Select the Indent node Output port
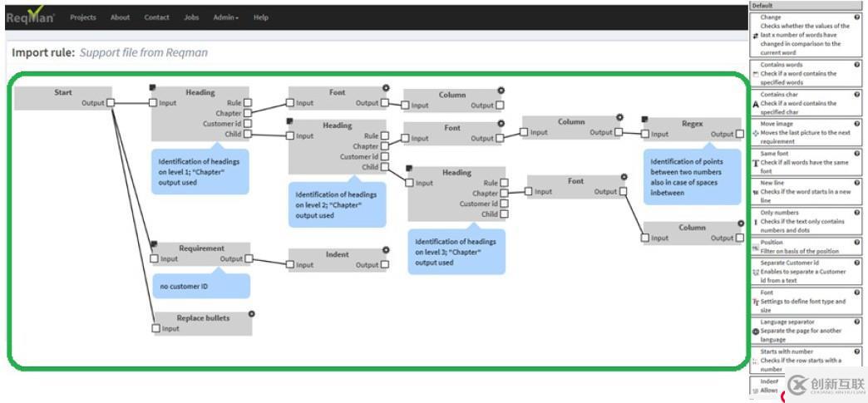Screen dimensions: 868x403 pyautogui.click(x=384, y=264)
